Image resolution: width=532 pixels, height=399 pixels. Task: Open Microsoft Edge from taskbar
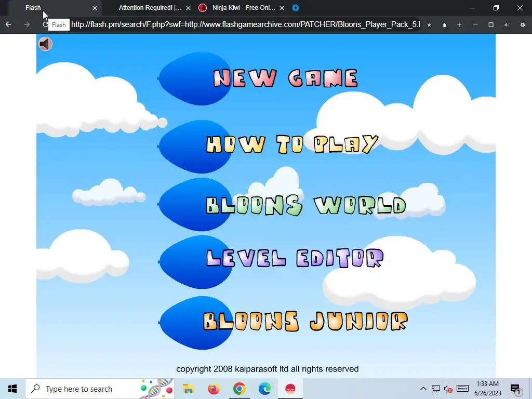point(264,389)
